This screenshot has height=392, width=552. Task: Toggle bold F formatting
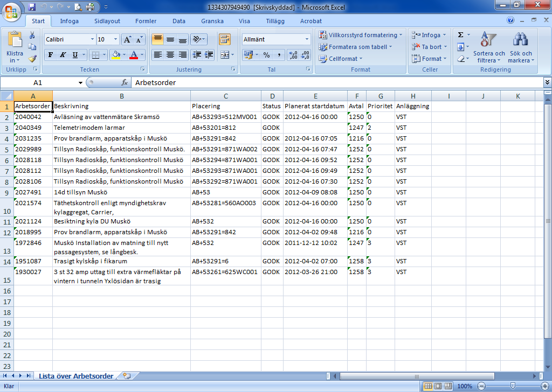[50, 55]
